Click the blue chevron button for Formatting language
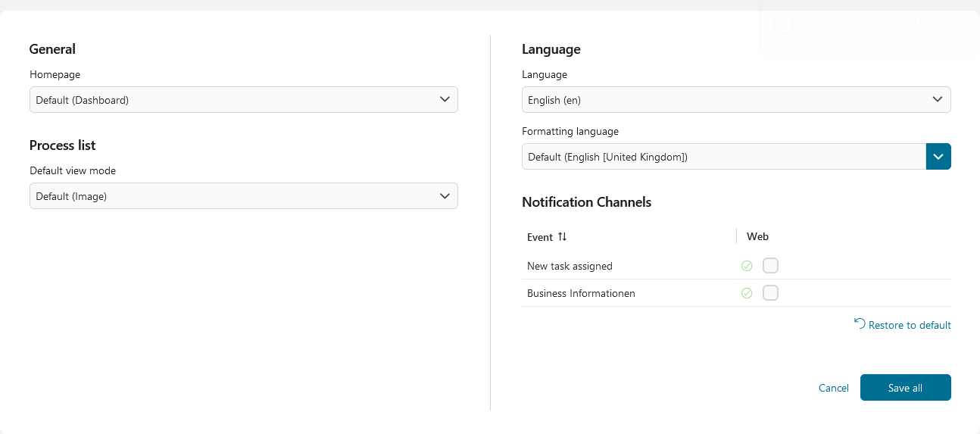Screen dimensions: 980x434 click(x=938, y=157)
